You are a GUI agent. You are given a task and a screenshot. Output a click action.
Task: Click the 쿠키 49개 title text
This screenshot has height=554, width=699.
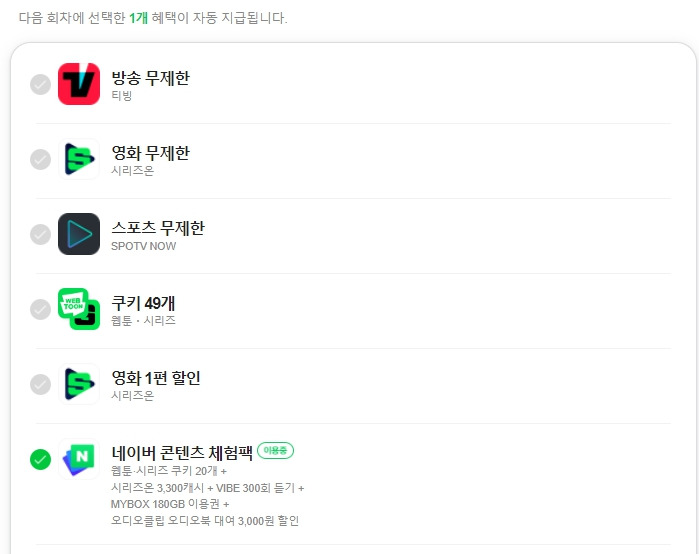[x=143, y=303]
